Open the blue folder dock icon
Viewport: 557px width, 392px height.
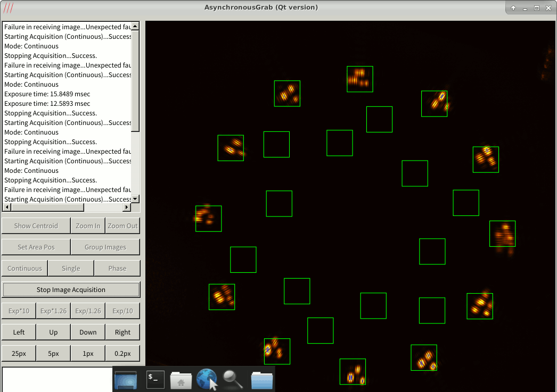click(x=262, y=380)
